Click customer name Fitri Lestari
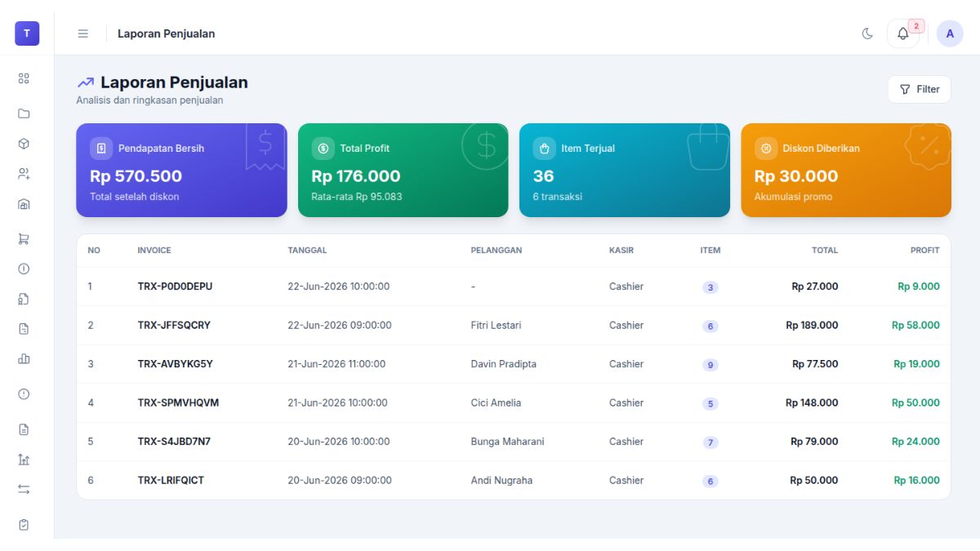The height and width of the screenshot is (551, 980). point(496,325)
